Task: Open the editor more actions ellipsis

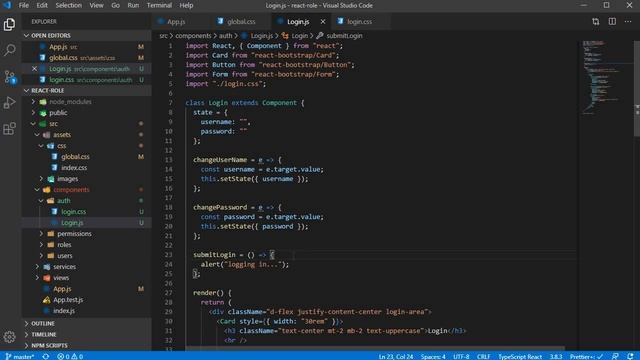Action: point(628,22)
